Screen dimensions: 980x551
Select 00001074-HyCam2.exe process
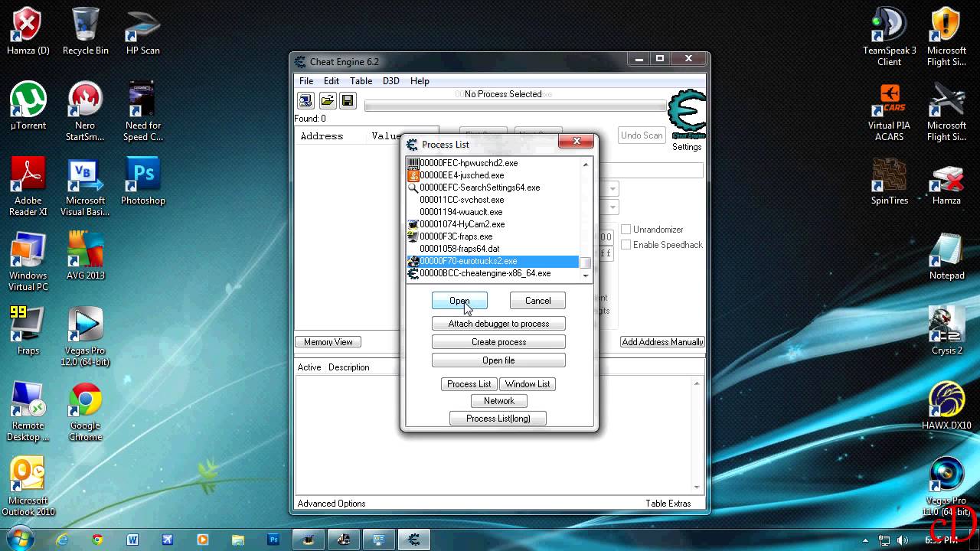[492, 224]
